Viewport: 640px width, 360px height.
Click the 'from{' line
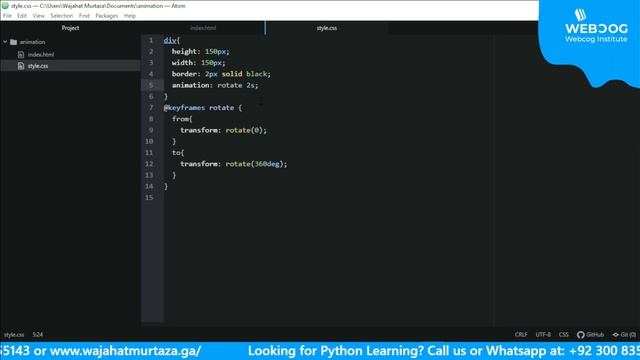pyautogui.click(x=182, y=119)
